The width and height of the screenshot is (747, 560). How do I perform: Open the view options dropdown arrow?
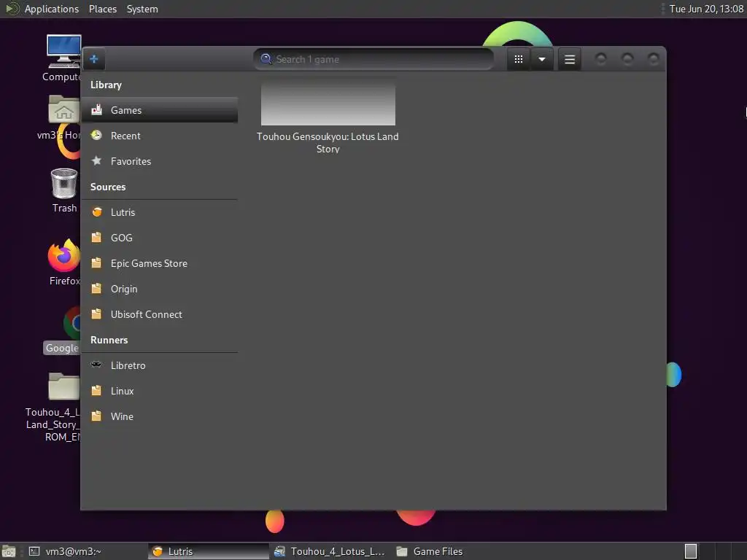[542, 60]
